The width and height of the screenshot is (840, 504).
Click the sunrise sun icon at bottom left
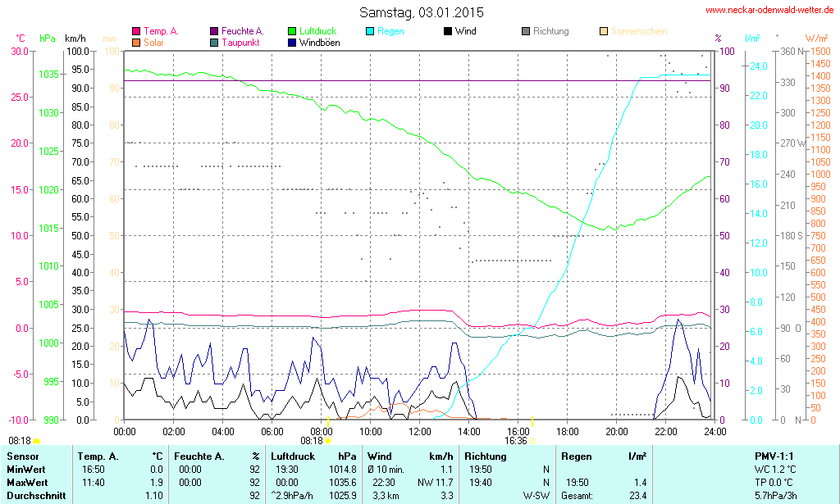(x=36, y=441)
